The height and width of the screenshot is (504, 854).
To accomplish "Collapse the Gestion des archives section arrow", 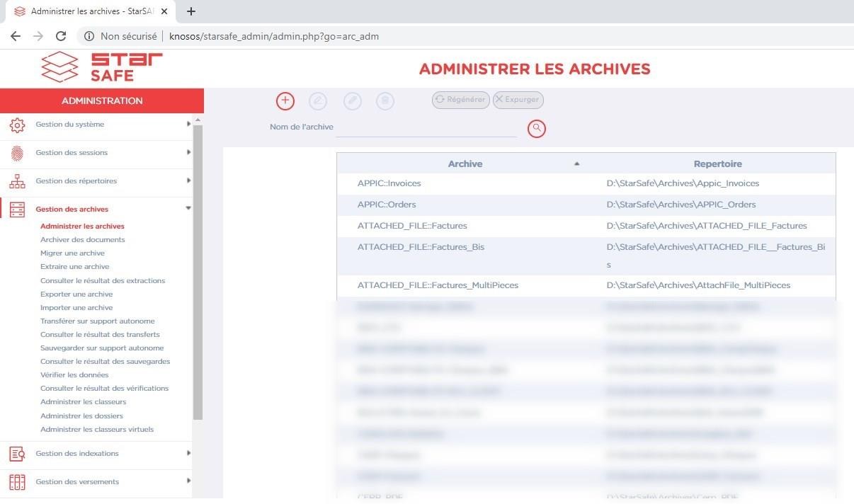I will [x=188, y=209].
